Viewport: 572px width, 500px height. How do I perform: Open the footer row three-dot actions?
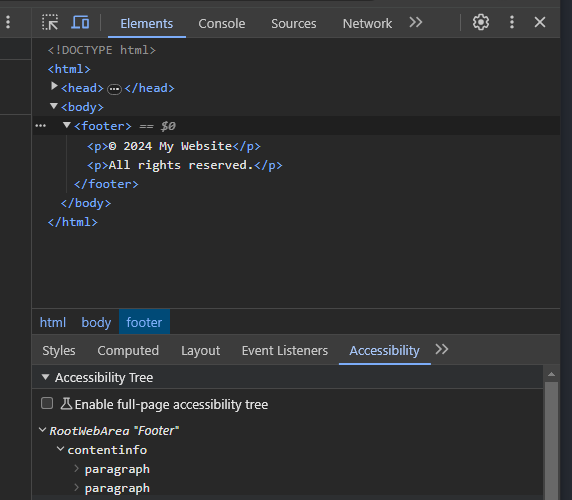coord(40,126)
